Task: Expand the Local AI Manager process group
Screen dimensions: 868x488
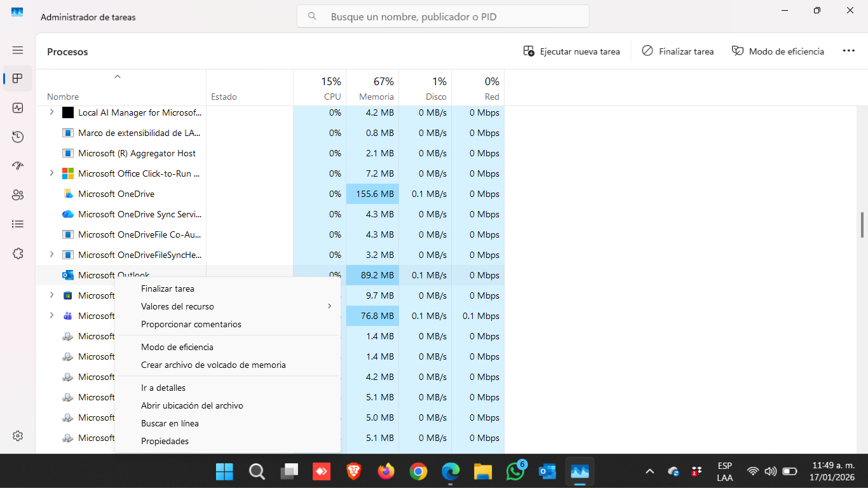Action: point(52,112)
